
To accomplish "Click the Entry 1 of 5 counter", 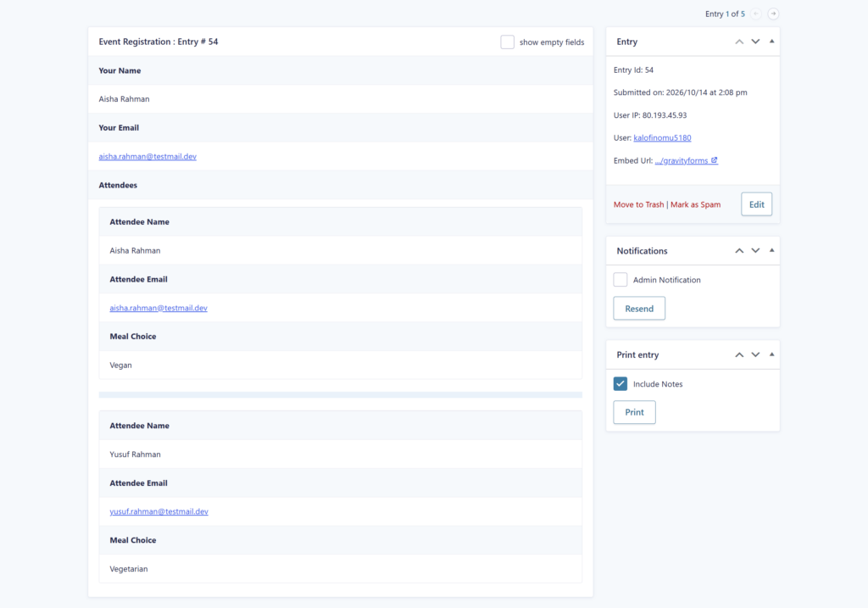I will [726, 14].
